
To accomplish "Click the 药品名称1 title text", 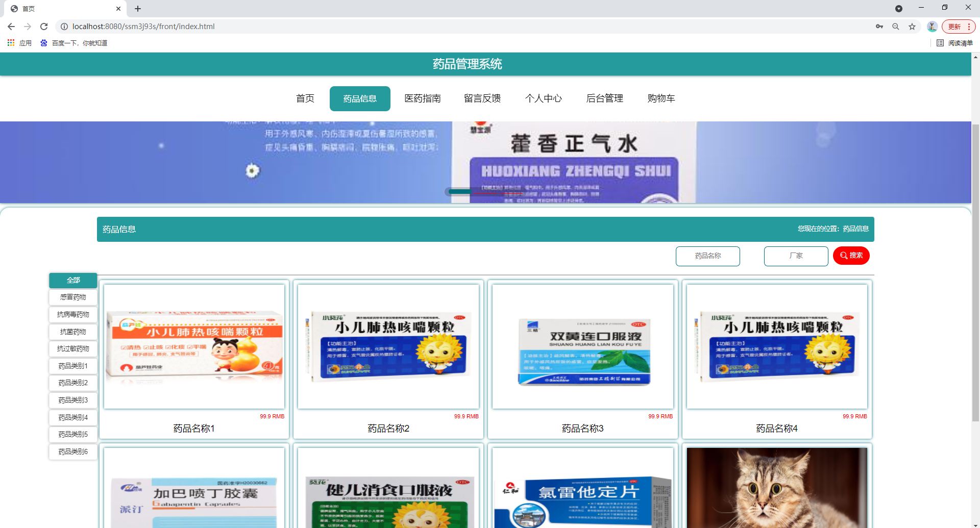I will coord(194,429).
